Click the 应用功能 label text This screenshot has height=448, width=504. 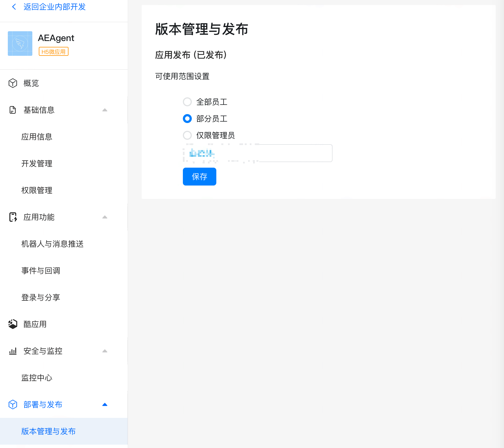[39, 217]
